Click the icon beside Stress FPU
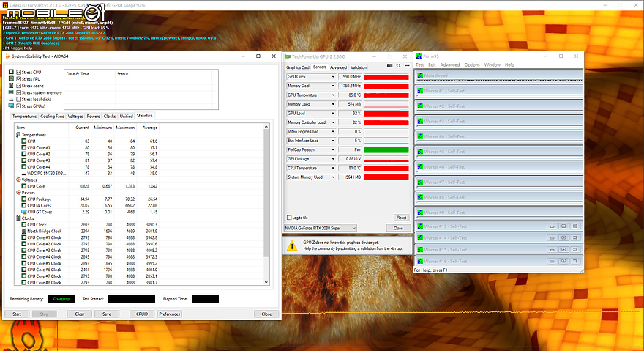This screenshot has height=351, width=644. (12, 78)
